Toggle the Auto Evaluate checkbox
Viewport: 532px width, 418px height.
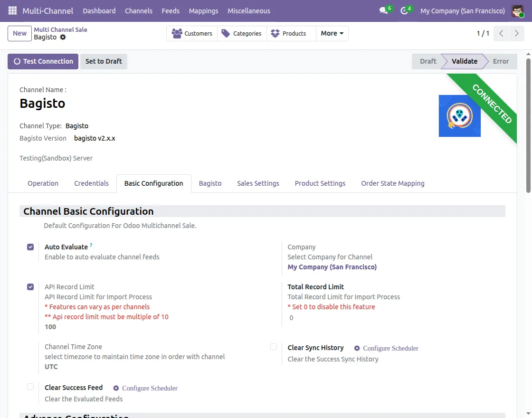coord(30,247)
